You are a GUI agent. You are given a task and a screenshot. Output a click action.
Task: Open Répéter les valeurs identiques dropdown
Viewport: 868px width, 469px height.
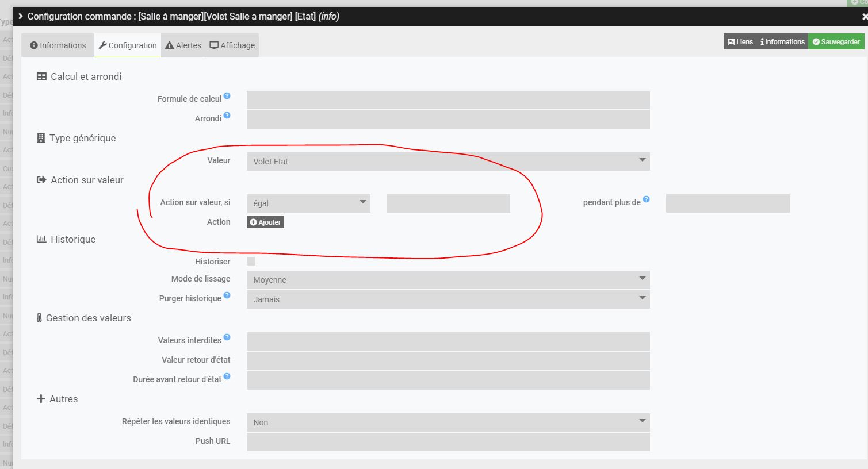pyautogui.click(x=448, y=422)
